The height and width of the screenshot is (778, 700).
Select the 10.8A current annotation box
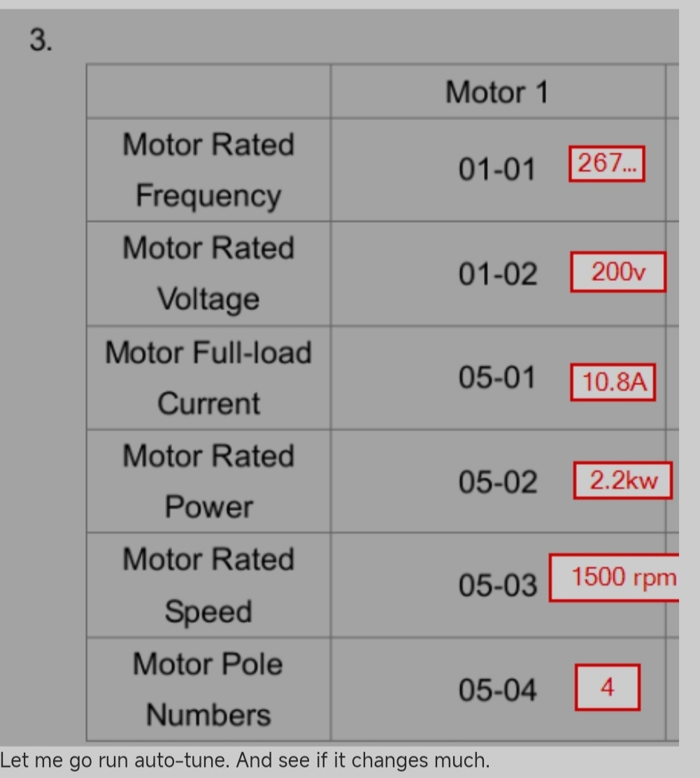click(x=613, y=382)
